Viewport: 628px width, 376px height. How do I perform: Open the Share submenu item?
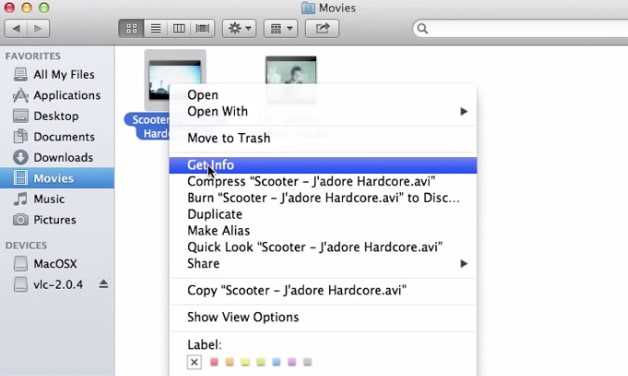click(323, 263)
